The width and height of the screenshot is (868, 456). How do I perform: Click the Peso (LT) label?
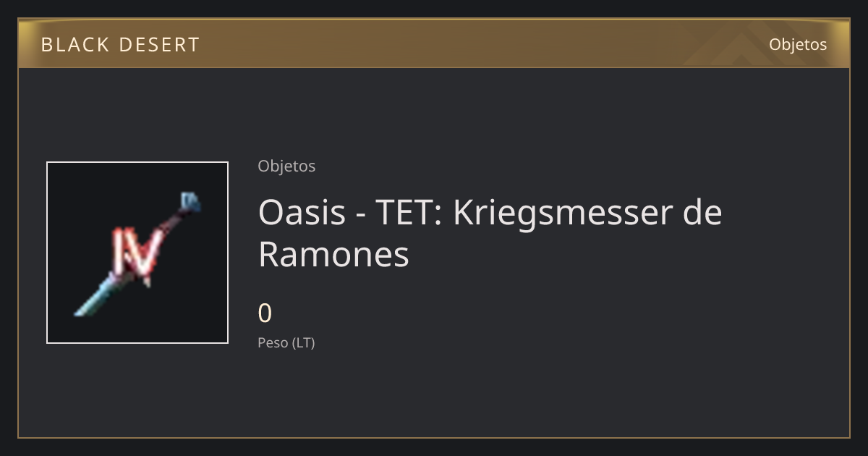(x=286, y=342)
